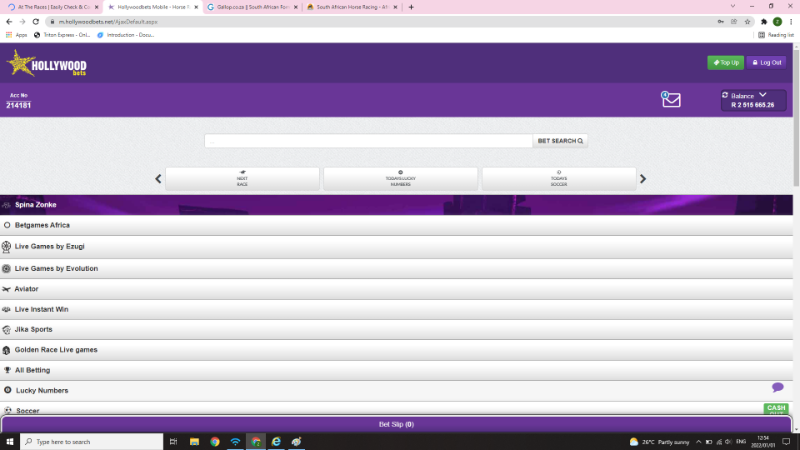Click the Hollywoodbets star logo
This screenshot has height=450, width=800.
[19, 63]
